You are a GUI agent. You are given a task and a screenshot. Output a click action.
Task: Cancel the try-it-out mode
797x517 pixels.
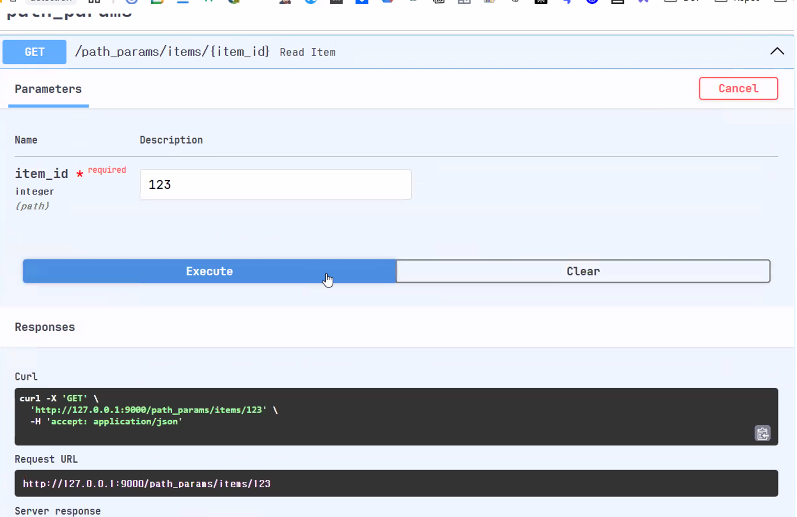[x=738, y=88]
